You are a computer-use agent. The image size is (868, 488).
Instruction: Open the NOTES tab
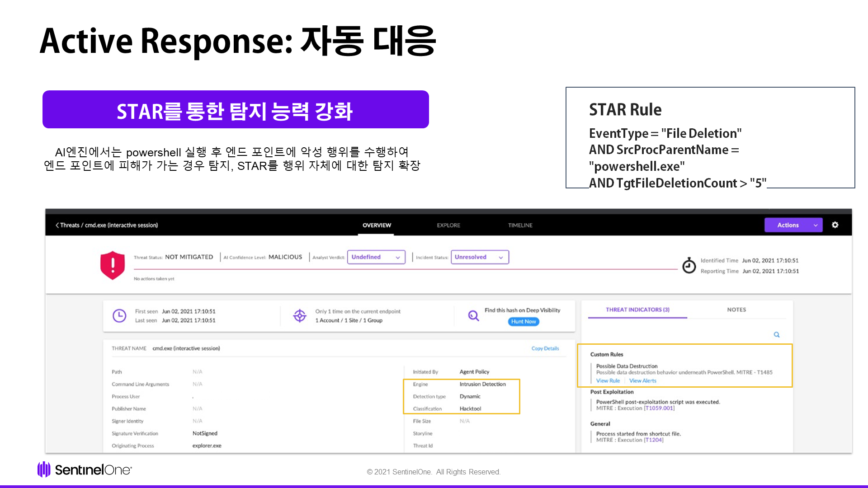pos(736,310)
